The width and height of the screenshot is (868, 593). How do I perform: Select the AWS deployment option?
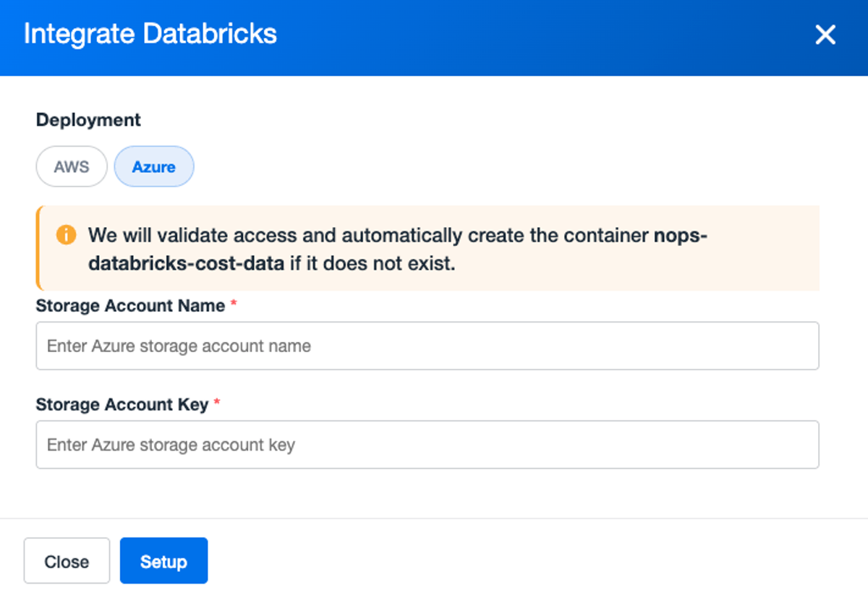point(72,166)
